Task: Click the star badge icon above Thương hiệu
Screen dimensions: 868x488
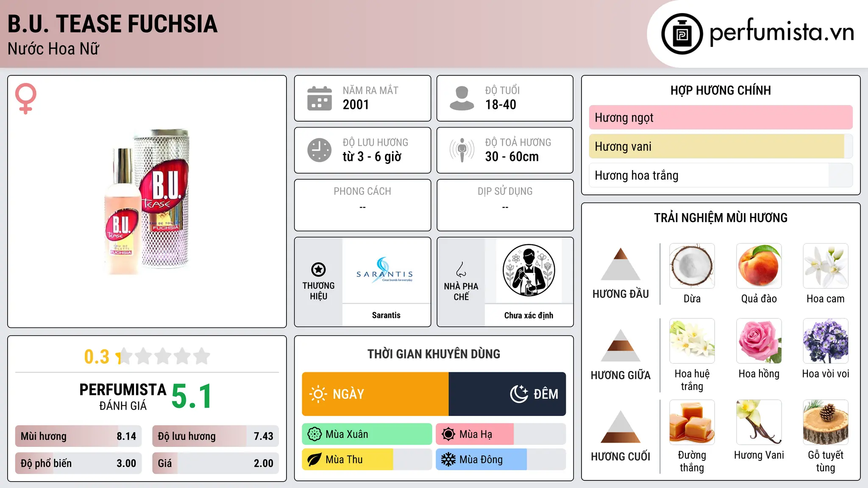Action: pos(318,269)
